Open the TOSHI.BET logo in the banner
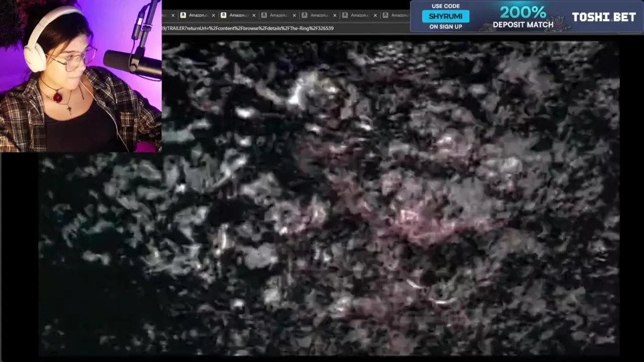 [604, 17]
